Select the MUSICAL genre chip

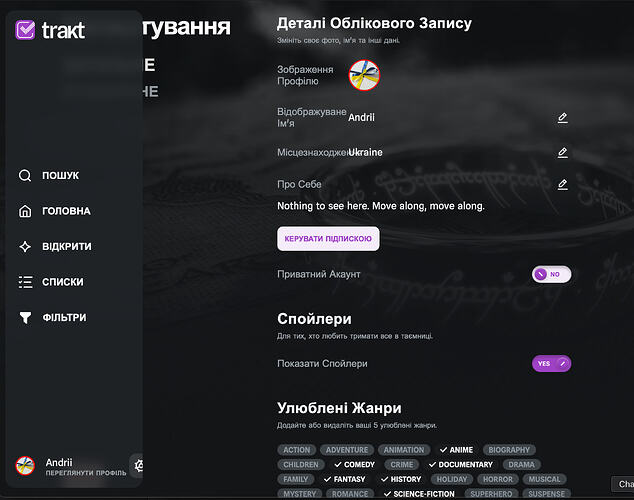coord(545,479)
